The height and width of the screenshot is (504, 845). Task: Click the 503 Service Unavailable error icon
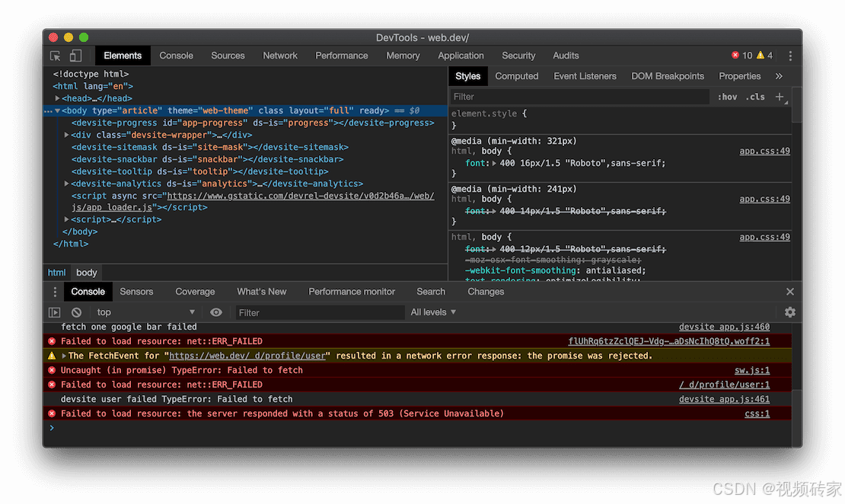52,414
